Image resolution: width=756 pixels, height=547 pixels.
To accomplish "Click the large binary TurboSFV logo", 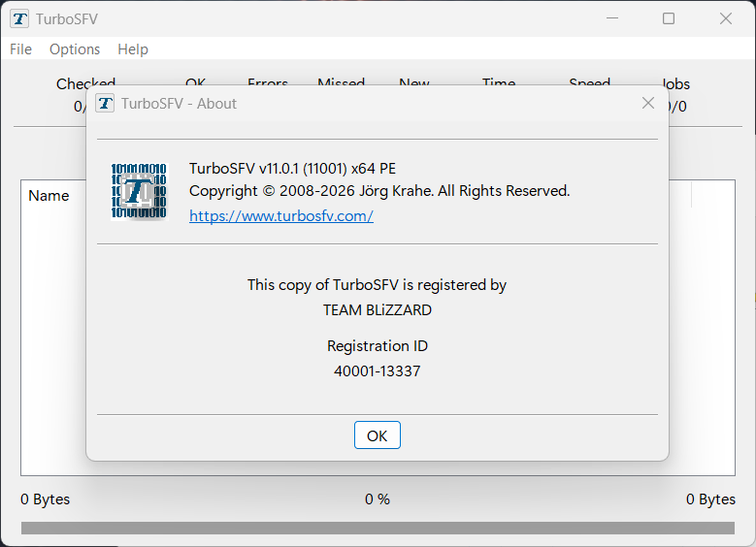I will click(139, 191).
